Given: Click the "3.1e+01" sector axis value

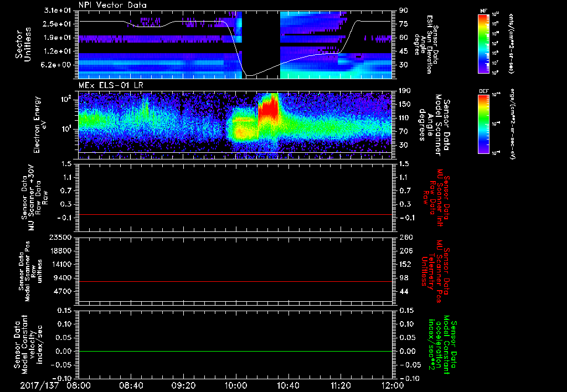Looking at the screenshot, I should click(58, 11).
